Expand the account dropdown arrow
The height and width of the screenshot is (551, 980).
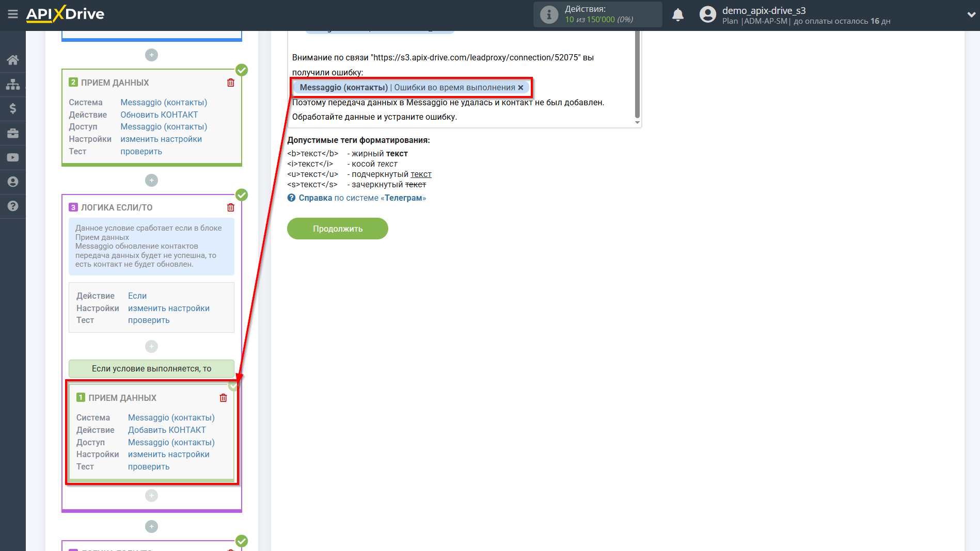point(971,15)
